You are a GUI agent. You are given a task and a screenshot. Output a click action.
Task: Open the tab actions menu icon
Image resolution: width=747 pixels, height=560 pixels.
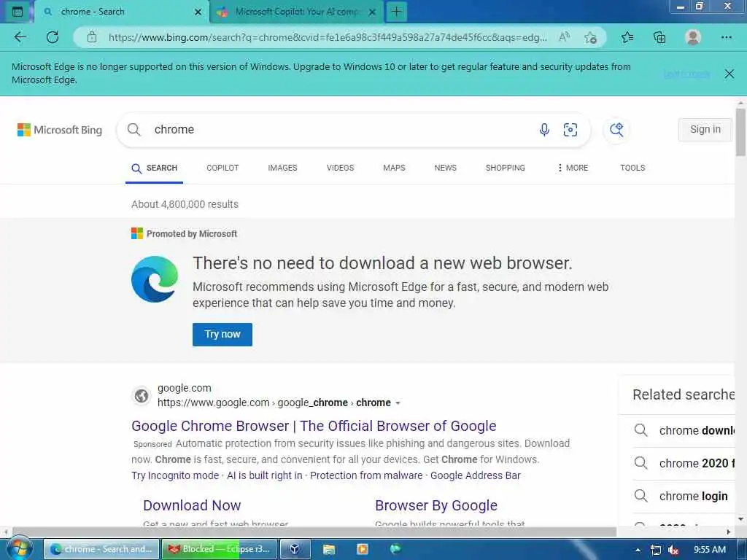coord(18,12)
